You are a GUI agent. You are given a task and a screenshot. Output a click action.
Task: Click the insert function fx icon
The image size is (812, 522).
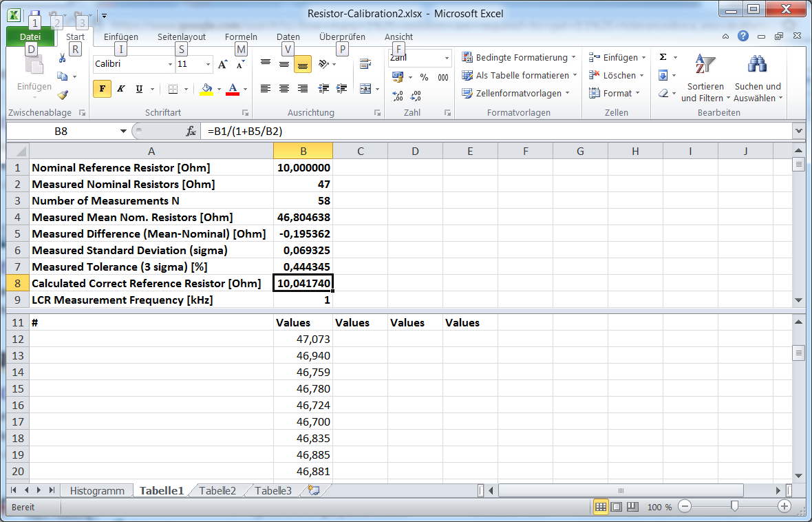pos(191,131)
